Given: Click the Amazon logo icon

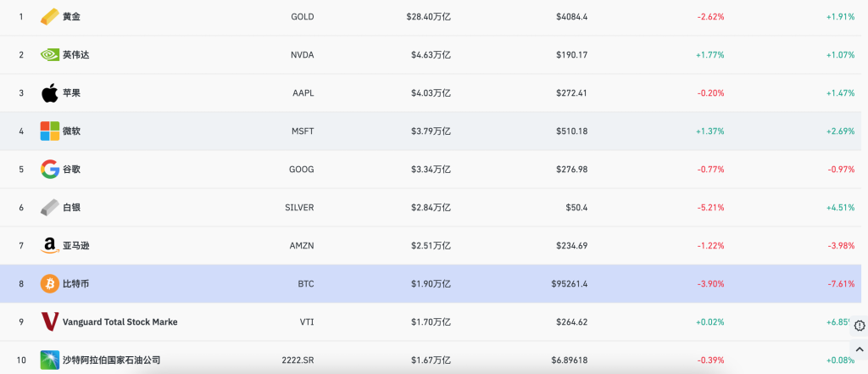Looking at the screenshot, I should pos(50,246).
